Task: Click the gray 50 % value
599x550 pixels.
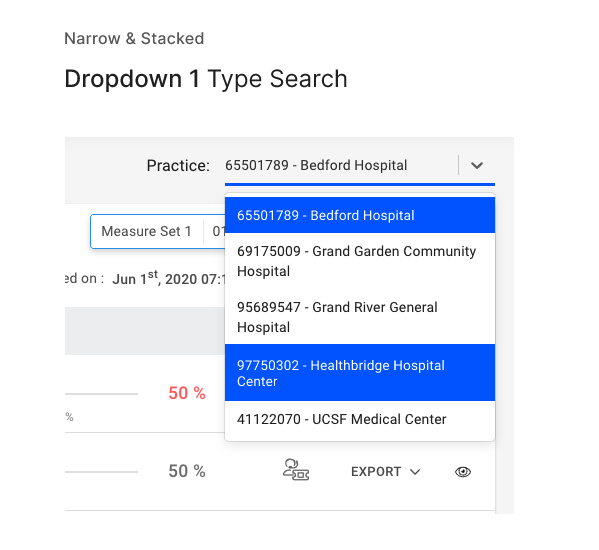Action: point(187,471)
